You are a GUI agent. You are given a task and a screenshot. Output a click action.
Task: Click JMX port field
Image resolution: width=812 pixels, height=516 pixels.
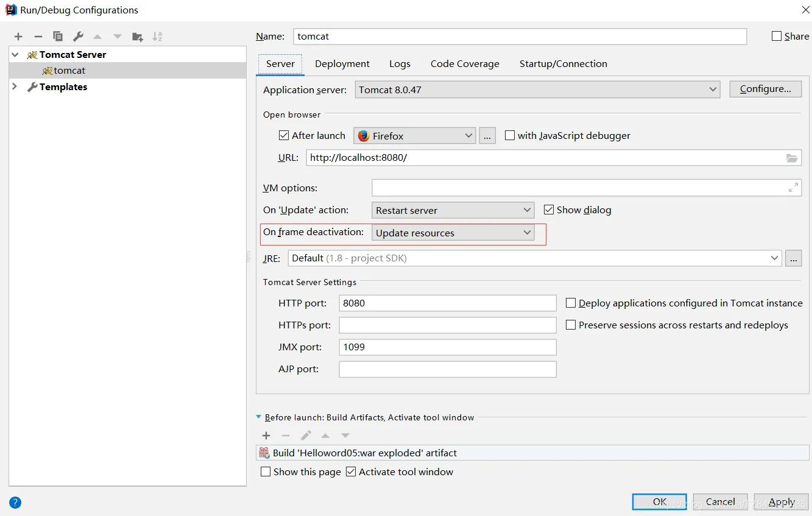pos(448,347)
